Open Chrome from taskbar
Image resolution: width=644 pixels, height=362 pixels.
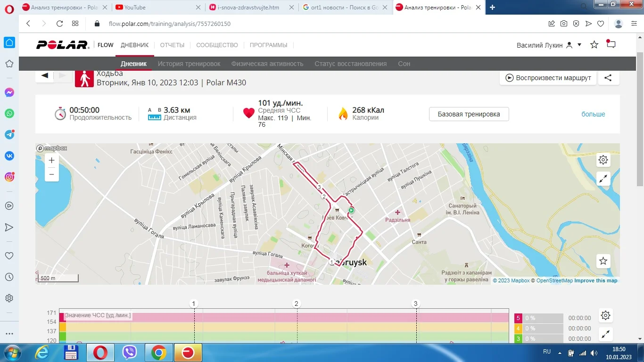158,353
